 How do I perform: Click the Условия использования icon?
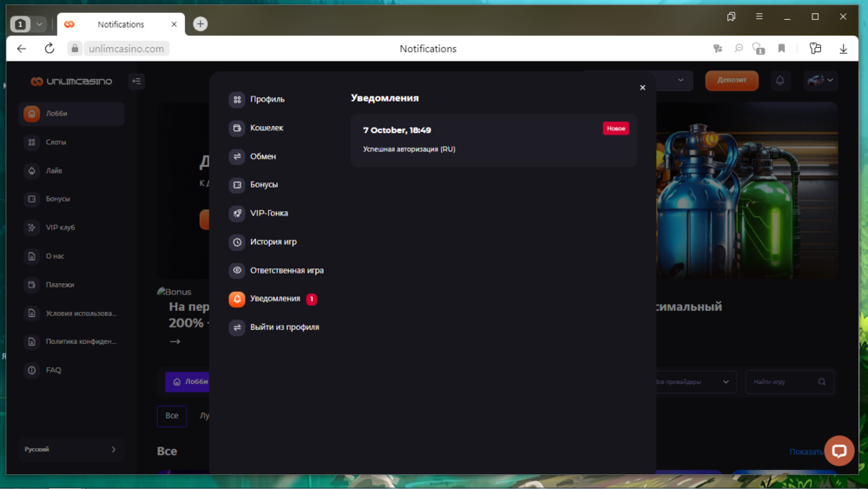click(x=31, y=313)
